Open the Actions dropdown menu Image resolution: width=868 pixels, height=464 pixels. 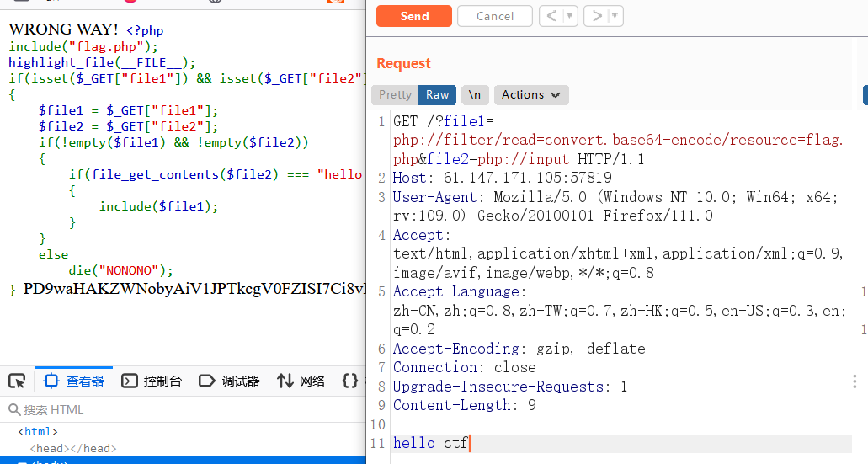pos(531,94)
